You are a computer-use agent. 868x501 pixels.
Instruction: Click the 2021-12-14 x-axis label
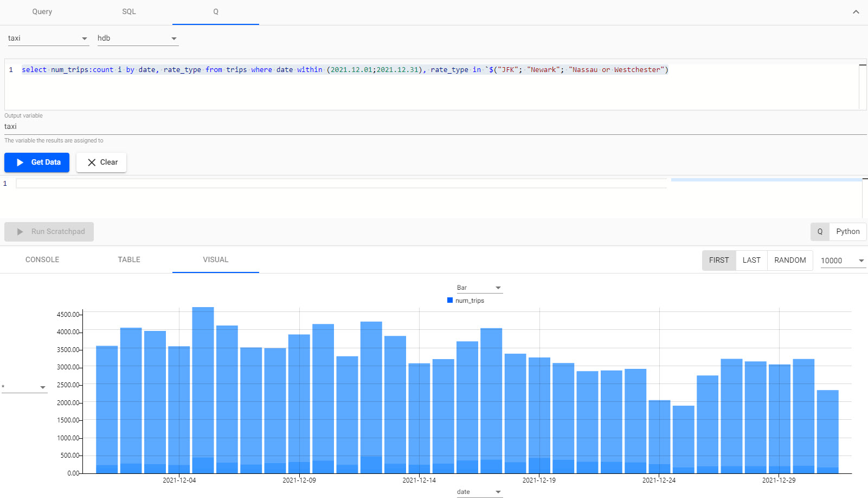pos(419,480)
